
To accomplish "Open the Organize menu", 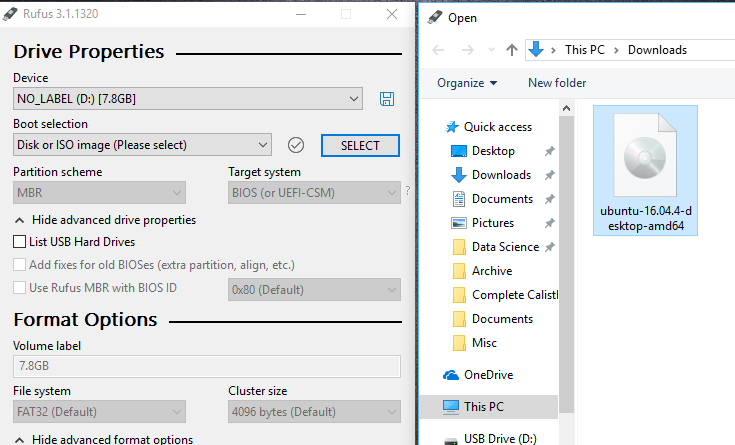I will click(467, 83).
